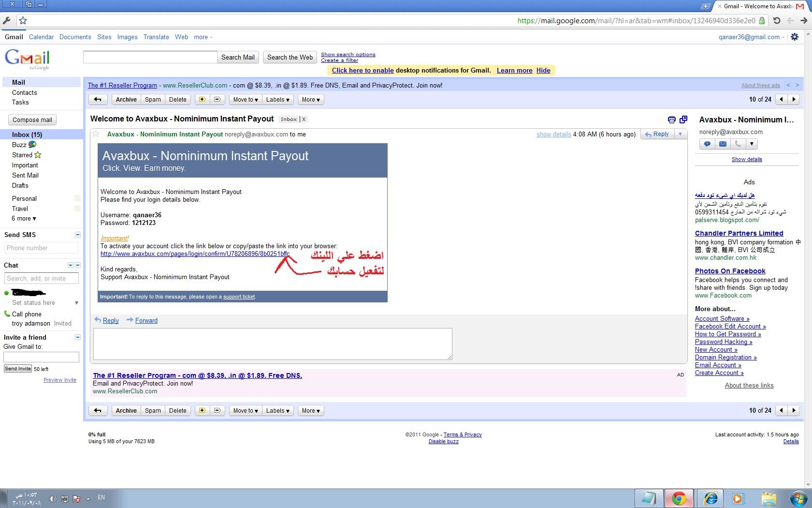812x508 pixels.
Task: Reload the page
Action: click(x=777, y=20)
